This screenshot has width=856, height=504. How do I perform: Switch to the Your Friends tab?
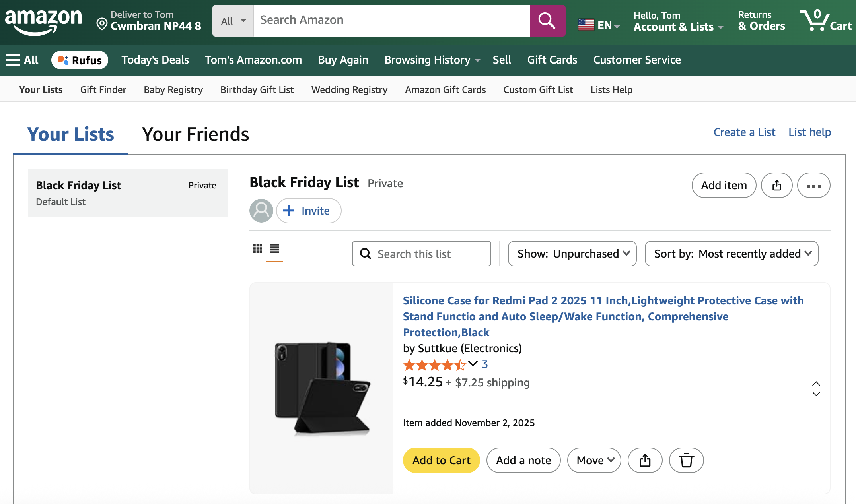196,134
